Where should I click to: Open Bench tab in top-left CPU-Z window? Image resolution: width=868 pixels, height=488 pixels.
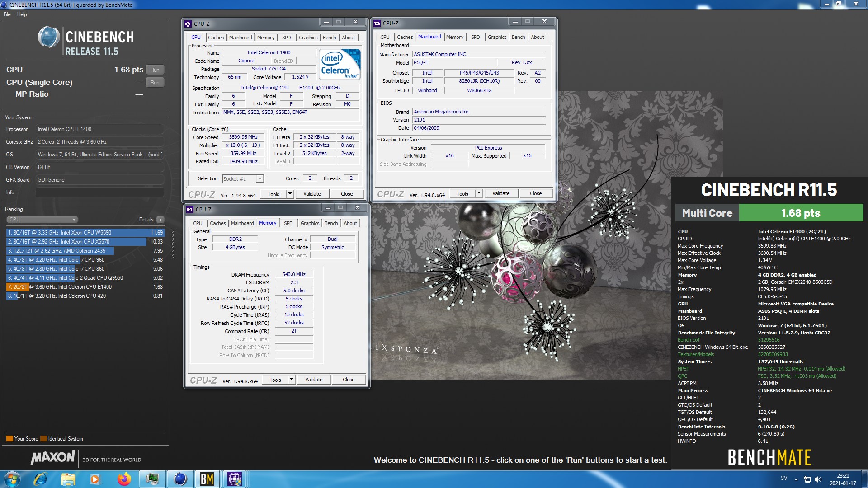(x=329, y=38)
